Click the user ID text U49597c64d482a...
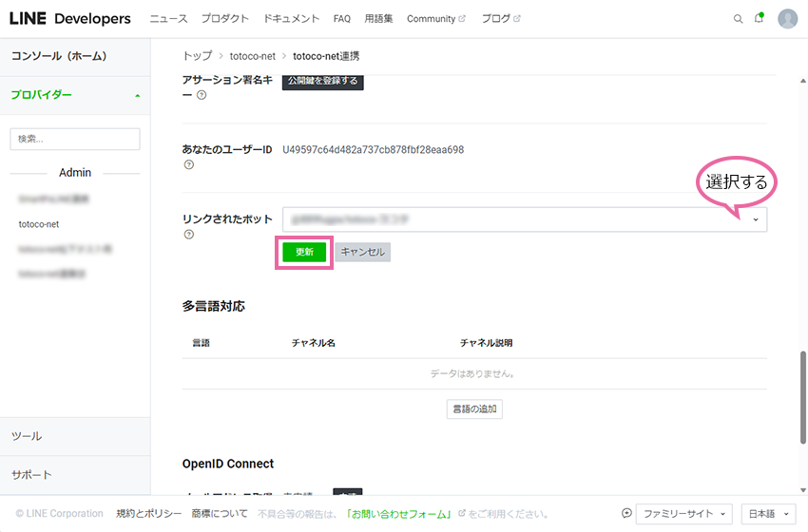The width and height of the screenshot is (808, 532). pyautogui.click(x=373, y=150)
